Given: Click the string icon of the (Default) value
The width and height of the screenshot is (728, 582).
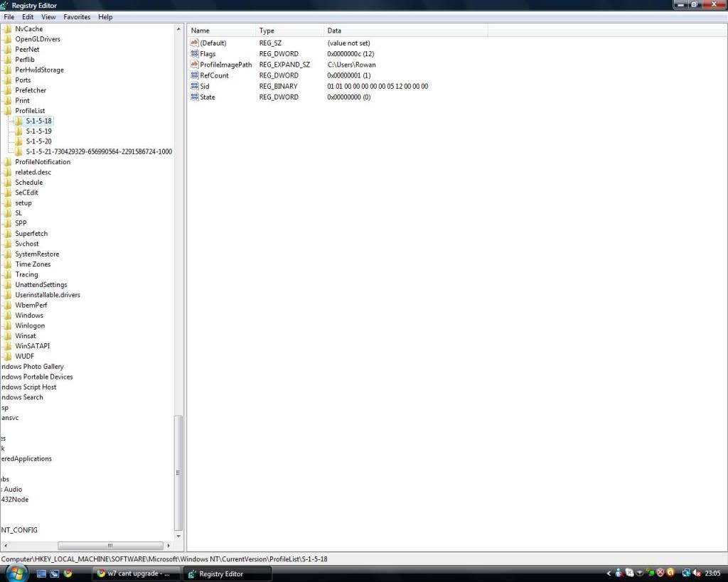Looking at the screenshot, I should tap(195, 43).
